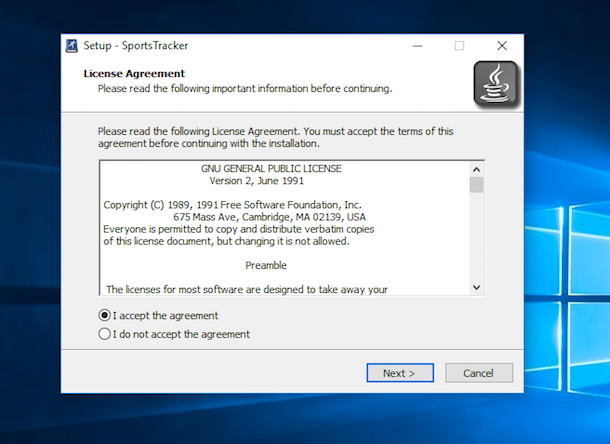This screenshot has width=610, height=444.
Task: Select "I accept the agreement" radio button
Action: click(x=105, y=315)
